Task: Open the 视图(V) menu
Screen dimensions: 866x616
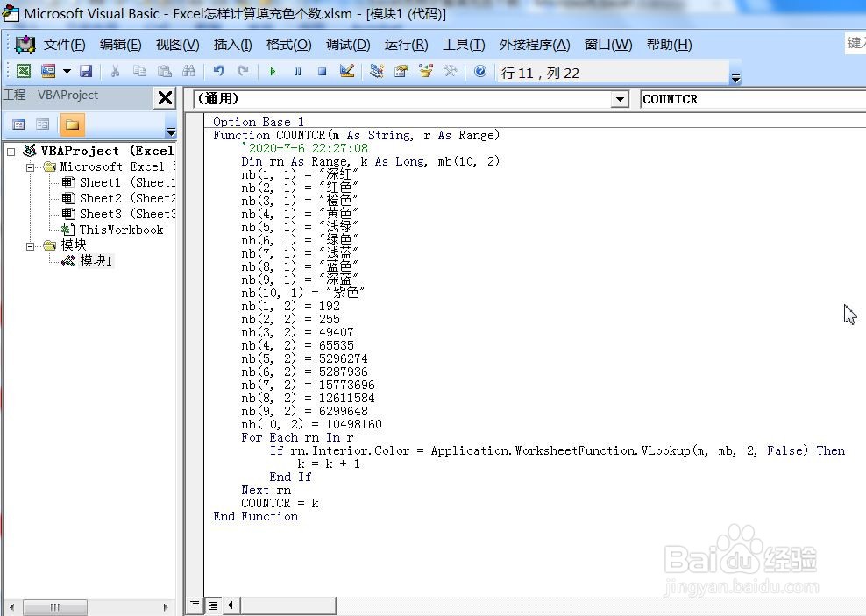Action: point(177,45)
